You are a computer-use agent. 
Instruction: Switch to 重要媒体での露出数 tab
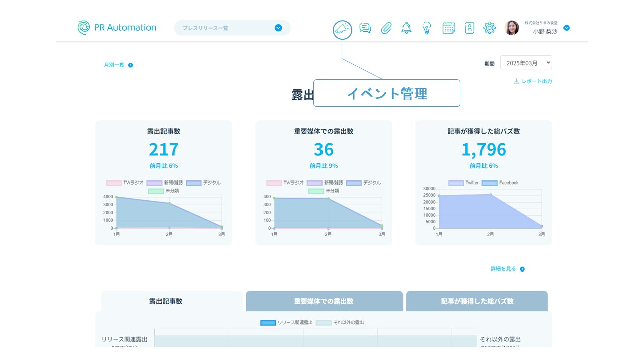click(324, 301)
